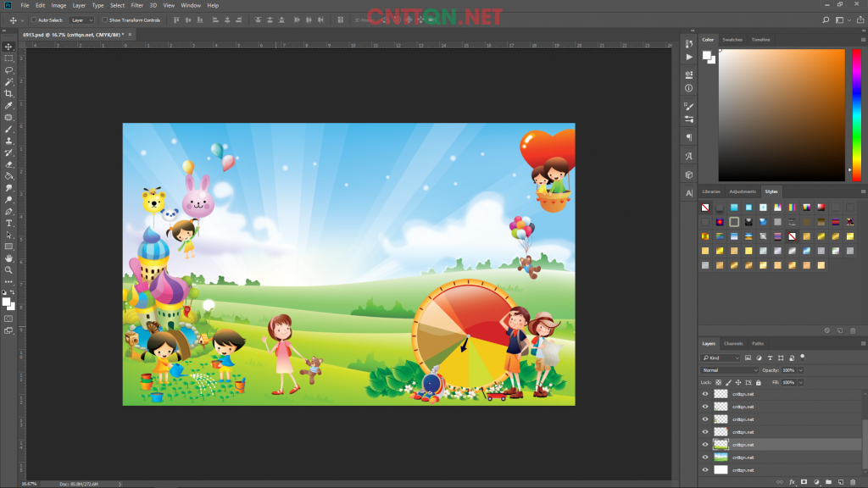The width and height of the screenshot is (868, 488).
Task: Select the Paint Bucket tool
Action: [x=8, y=176]
